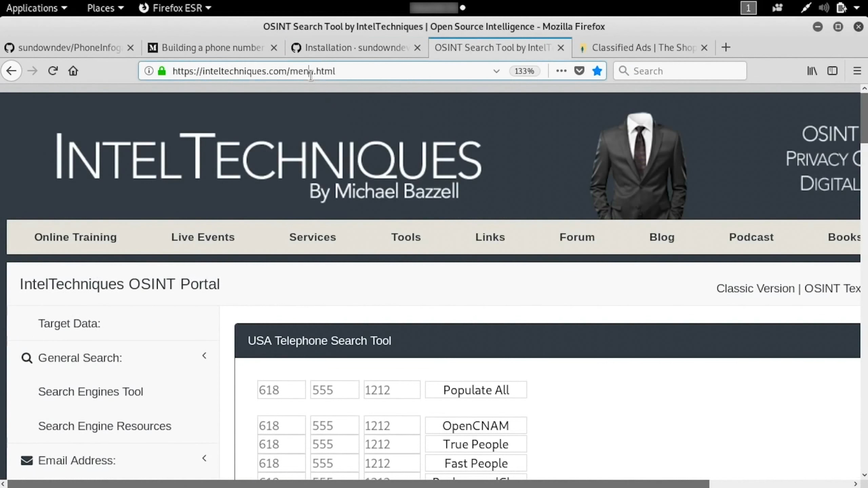
Task: Open Podcast nav item
Action: pyautogui.click(x=751, y=237)
